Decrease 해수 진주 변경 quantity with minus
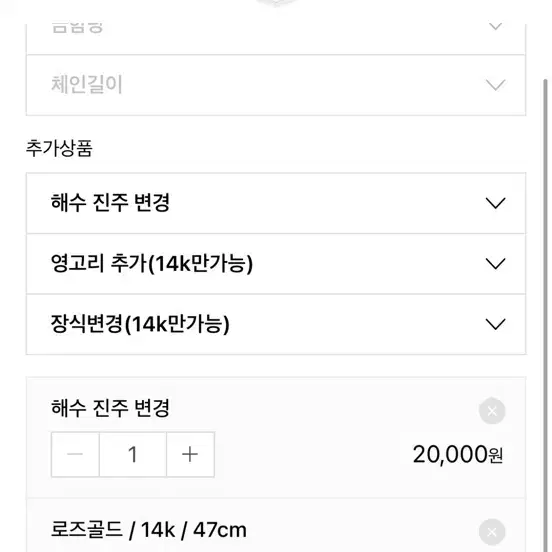 75,454
